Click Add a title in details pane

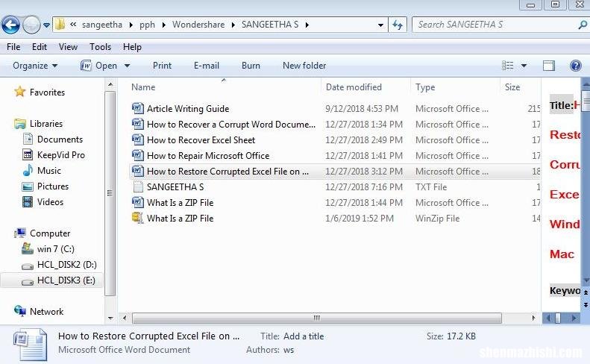point(304,336)
